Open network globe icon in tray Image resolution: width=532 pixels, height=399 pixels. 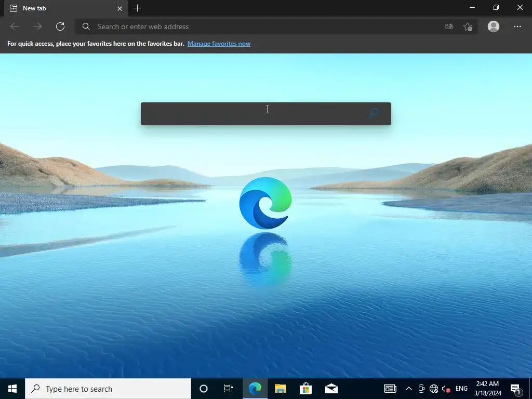(434, 389)
